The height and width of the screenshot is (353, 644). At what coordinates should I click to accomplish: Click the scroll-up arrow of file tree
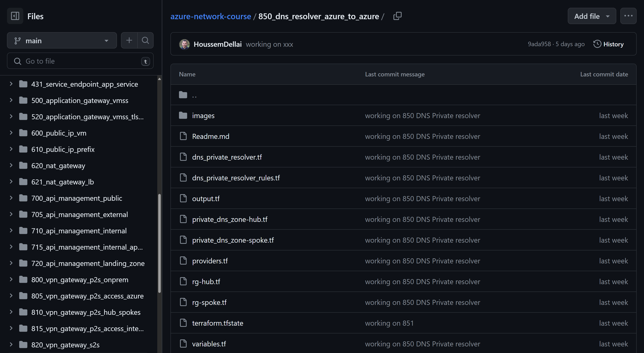(160, 79)
